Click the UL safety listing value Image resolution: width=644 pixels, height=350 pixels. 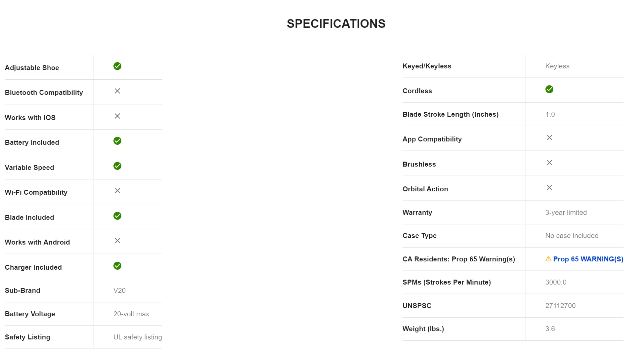[138, 337]
